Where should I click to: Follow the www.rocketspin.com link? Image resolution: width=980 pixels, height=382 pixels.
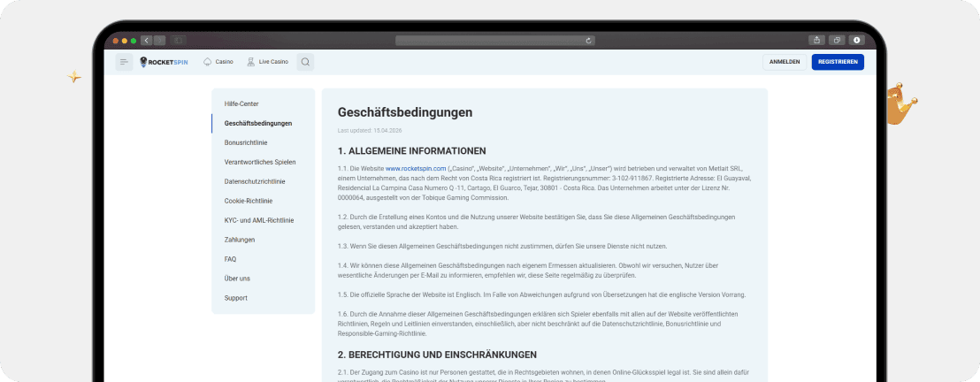pos(416,168)
